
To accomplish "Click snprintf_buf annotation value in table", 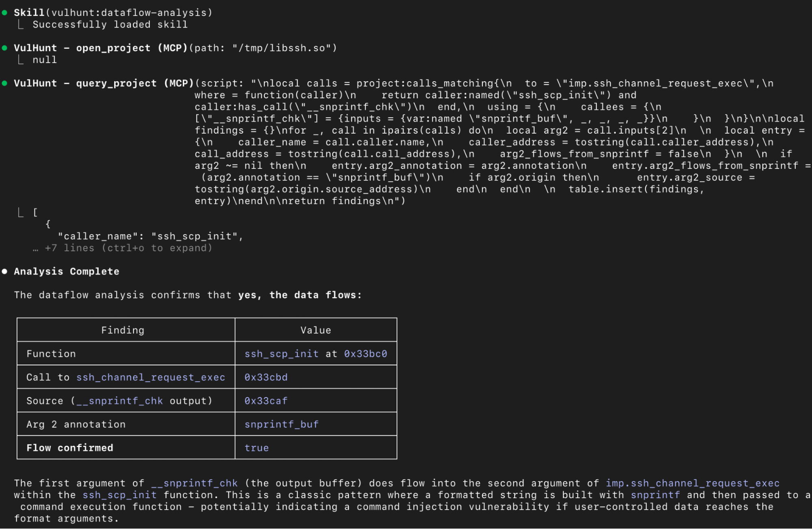I will click(x=281, y=424).
